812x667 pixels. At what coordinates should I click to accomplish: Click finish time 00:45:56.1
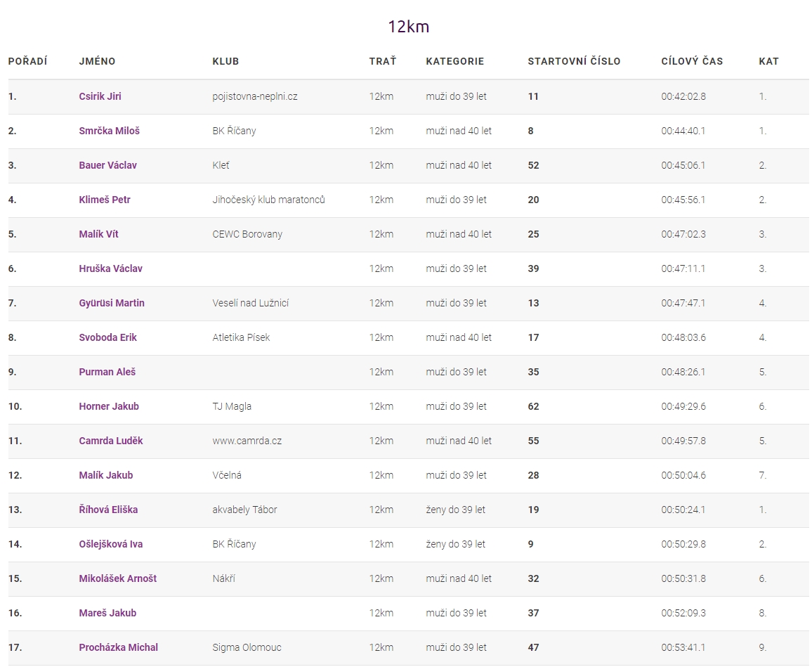pos(683,200)
